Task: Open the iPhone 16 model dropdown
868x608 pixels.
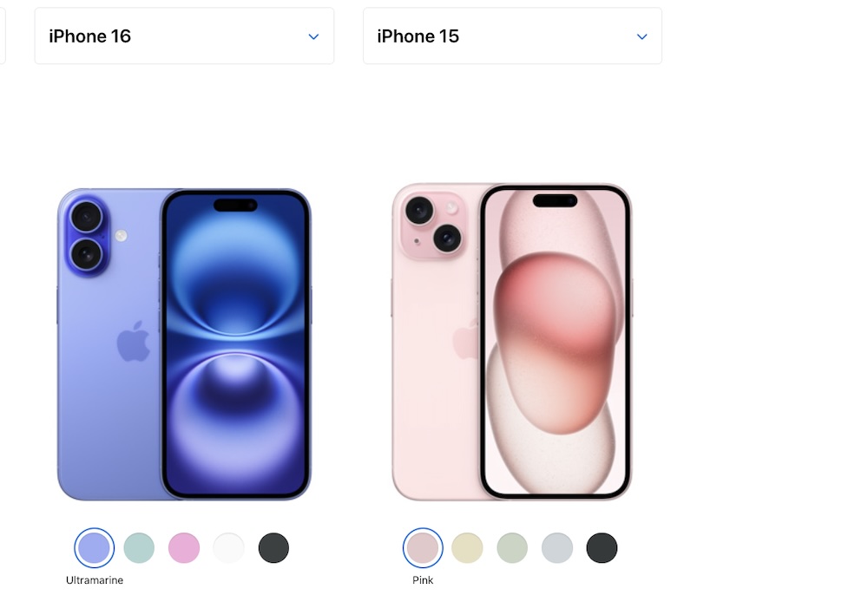Action: point(184,36)
